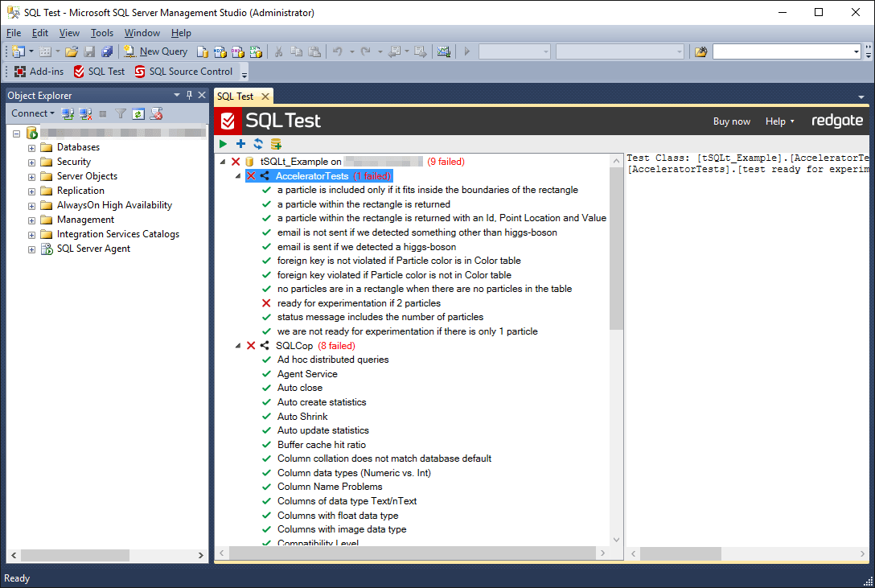Select the 'Buffer cache hit ratio' test

(322, 445)
